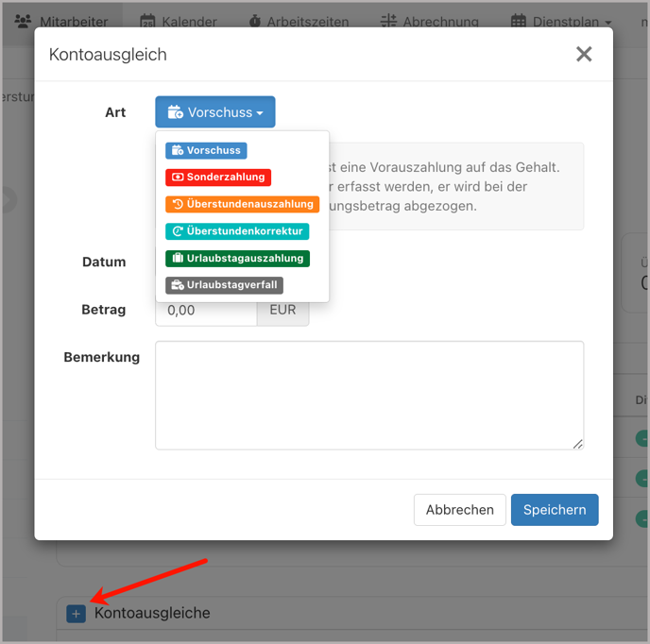Focus the Bemerkung text area
The height and width of the screenshot is (644, 650).
pos(368,395)
